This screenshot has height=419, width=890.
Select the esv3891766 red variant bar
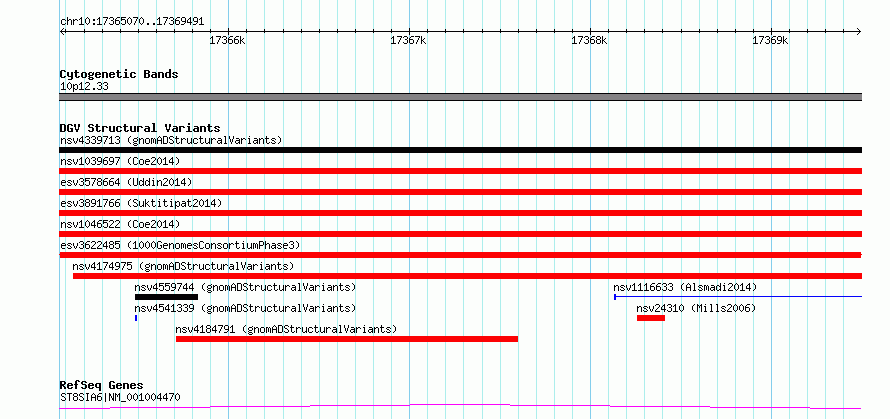click(460, 213)
